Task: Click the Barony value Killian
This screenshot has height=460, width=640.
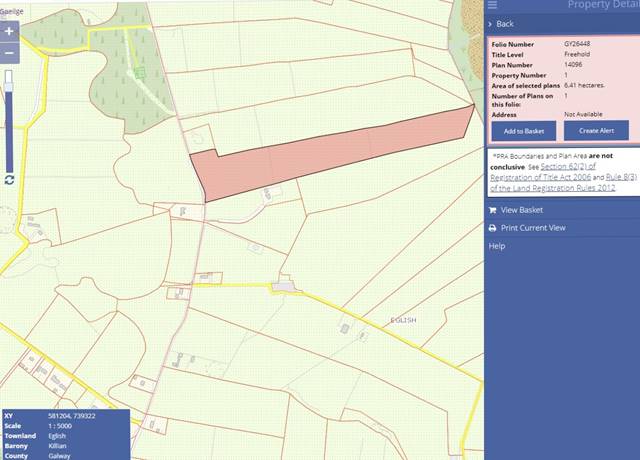Action: coord(57,446)
